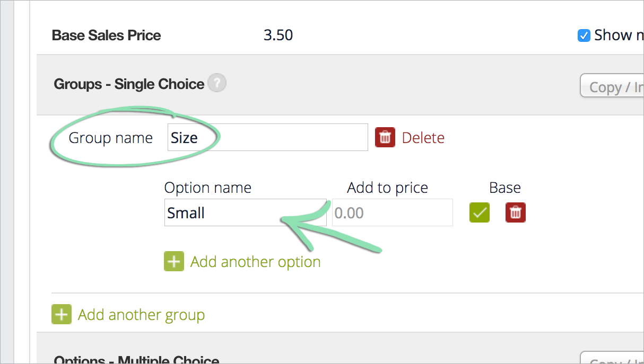Click the red Delete link
Screen dimensions: 644x364
point(423,138)
